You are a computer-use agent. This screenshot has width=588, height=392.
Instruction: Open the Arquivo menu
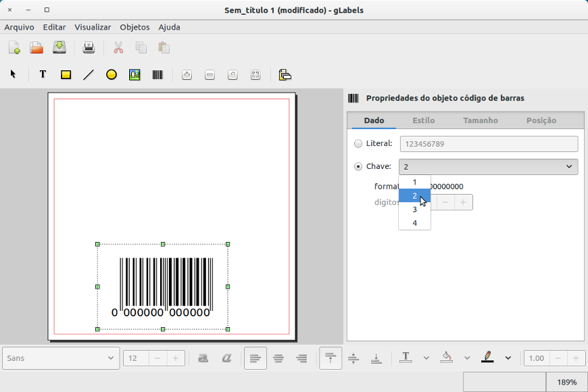coord(19,28)
